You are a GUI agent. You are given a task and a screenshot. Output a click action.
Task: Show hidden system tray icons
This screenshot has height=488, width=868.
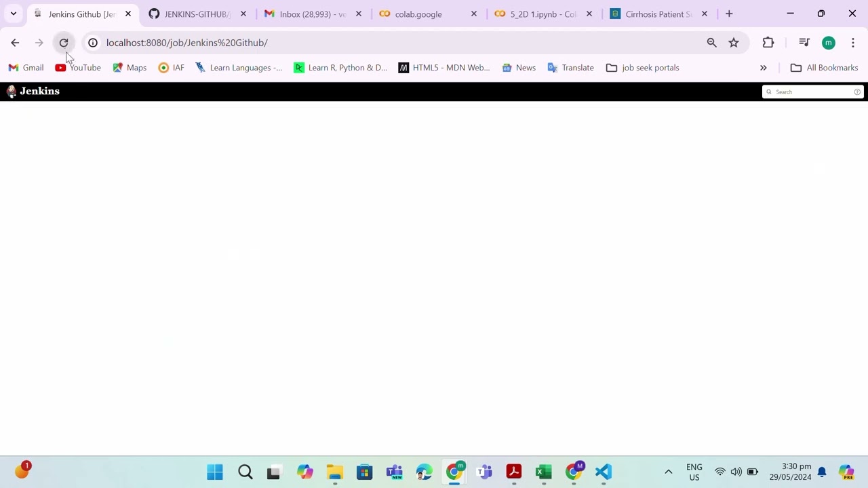pyautogui.click(x=668, y=472)
